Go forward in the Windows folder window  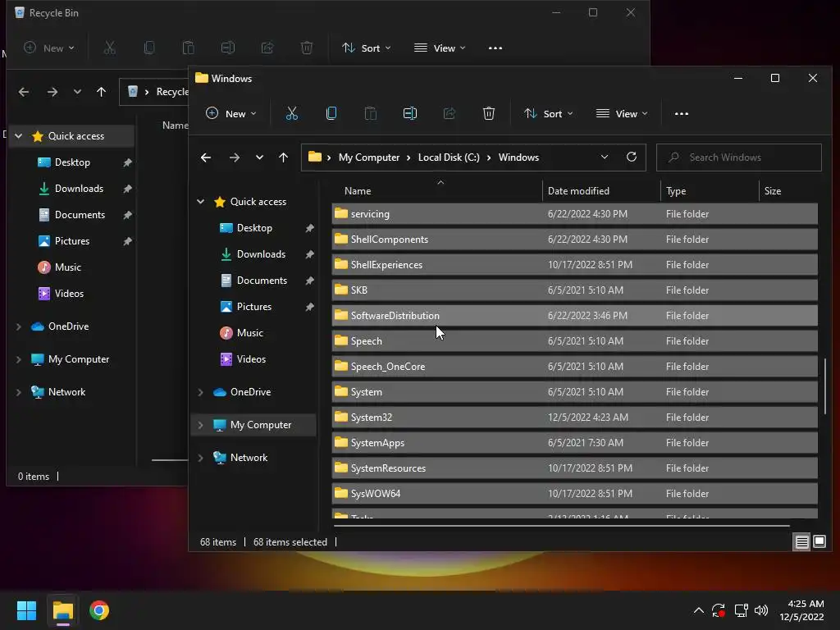234,157
